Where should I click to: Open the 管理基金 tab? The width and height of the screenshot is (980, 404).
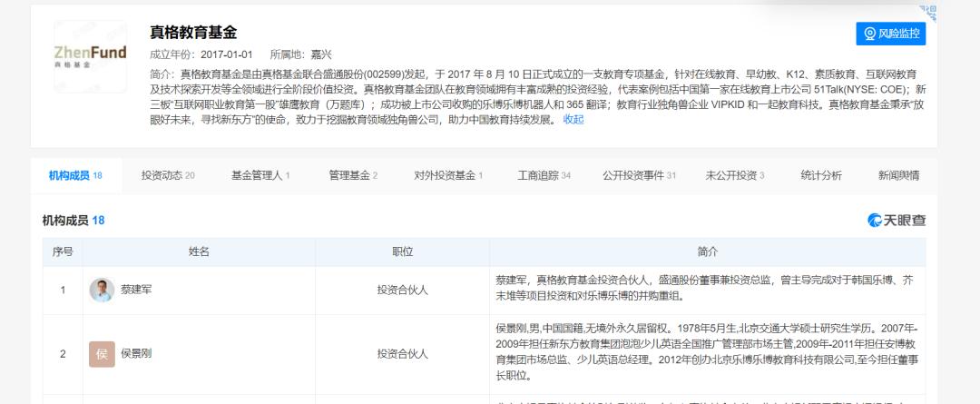tap(353, 176)
